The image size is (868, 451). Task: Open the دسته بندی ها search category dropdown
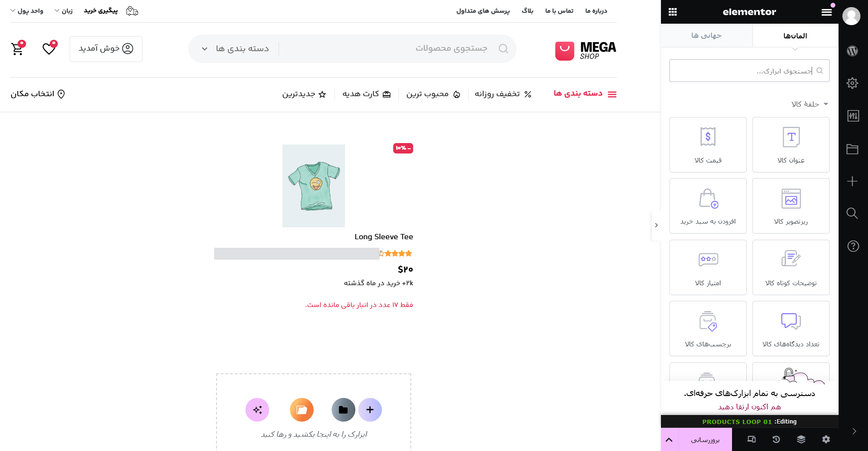coord(235,49)
